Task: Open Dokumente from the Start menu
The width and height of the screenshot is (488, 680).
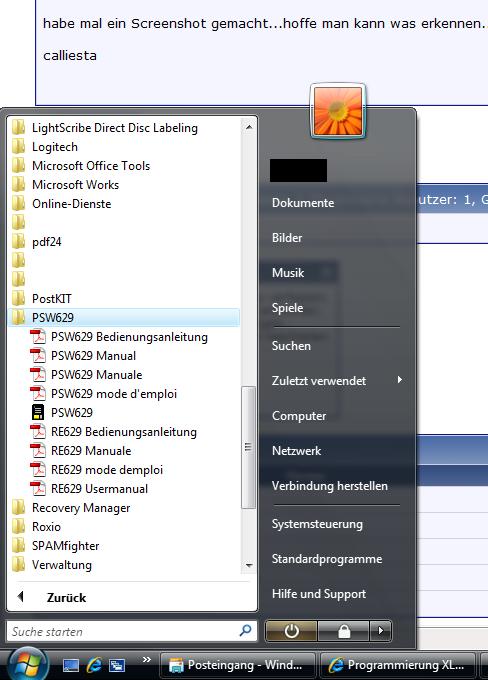Action: pyautogui.click(x=303, y=203)
